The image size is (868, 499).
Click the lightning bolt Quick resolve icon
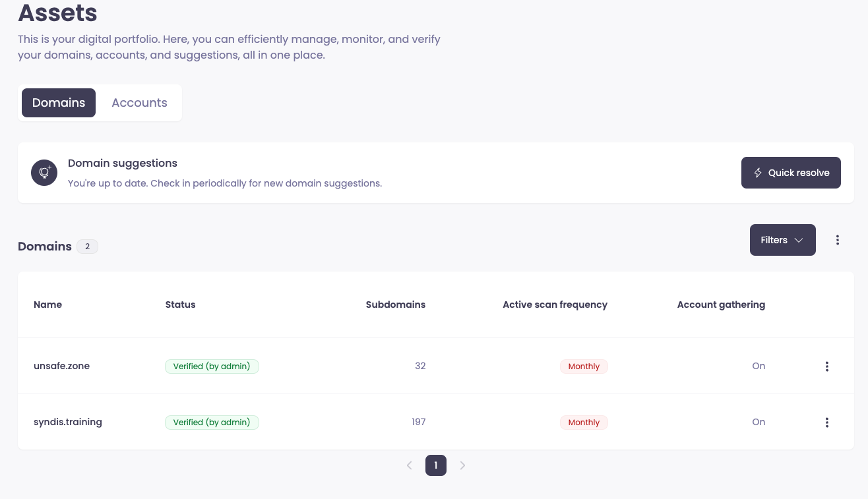(758, 173)
